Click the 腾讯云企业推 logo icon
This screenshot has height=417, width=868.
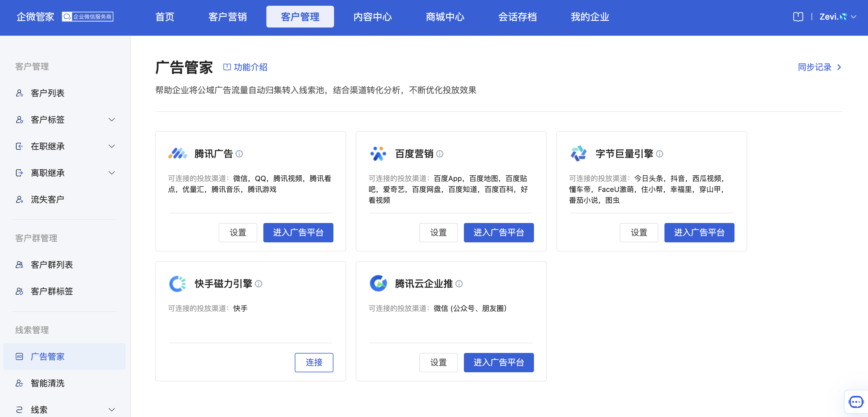click(x=378, y=283)
